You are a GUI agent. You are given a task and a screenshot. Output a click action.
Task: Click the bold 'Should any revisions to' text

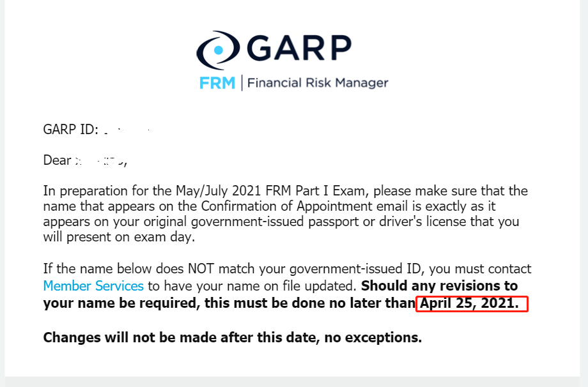pyautogui.click(x=439, y=285)
